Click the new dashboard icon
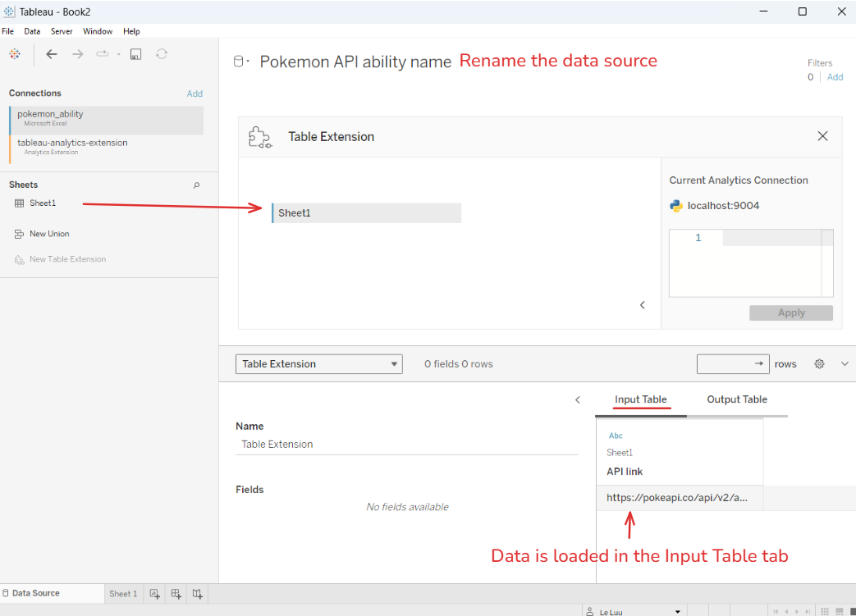This screenshot has width=856, height=616. point(176,594)
